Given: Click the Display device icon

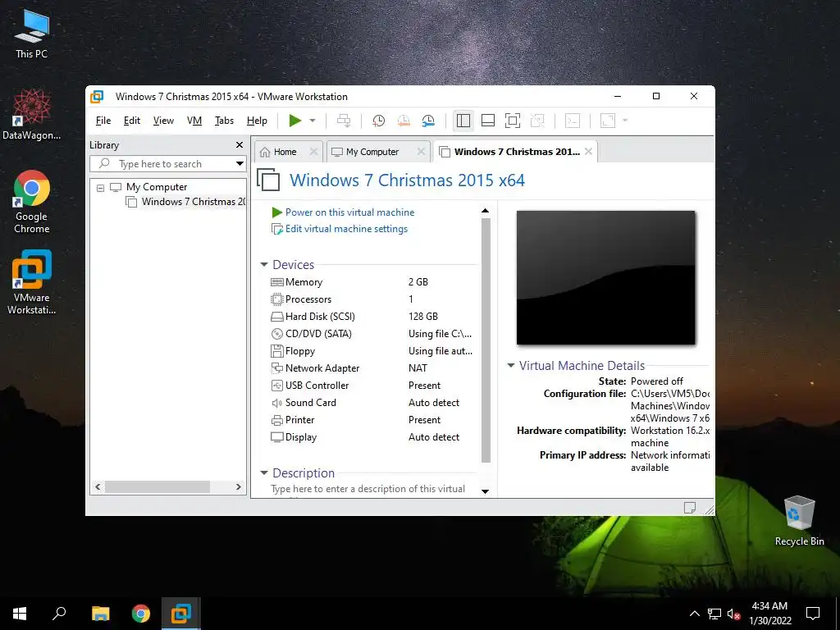Looking at the screenshot, I should click(x=277, y=437).
